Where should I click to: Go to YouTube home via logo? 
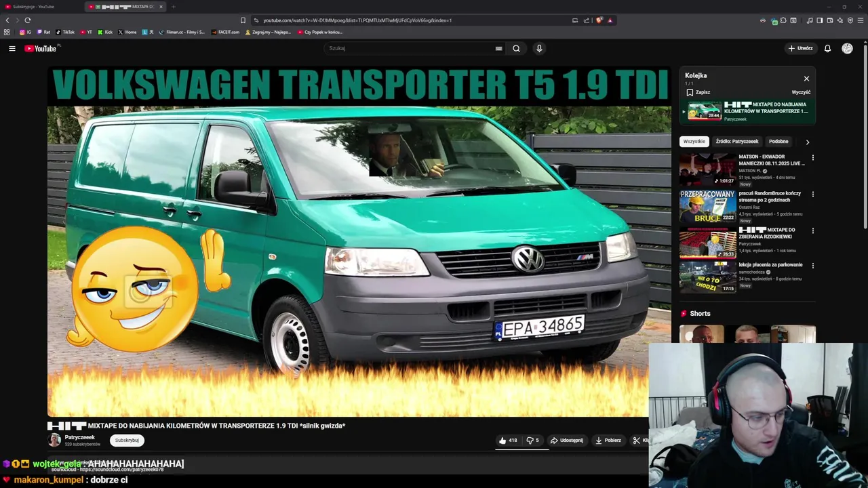click(x=42, y=48)
